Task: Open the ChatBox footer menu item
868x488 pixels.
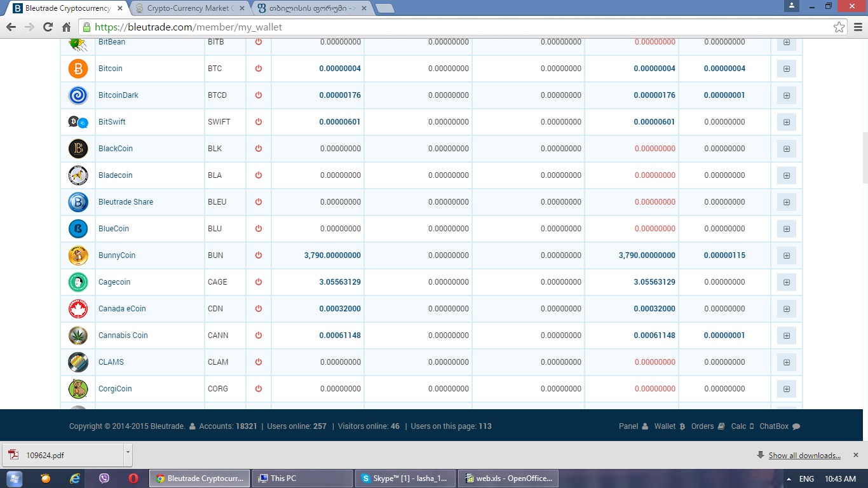Action: (x=779, y=426)
